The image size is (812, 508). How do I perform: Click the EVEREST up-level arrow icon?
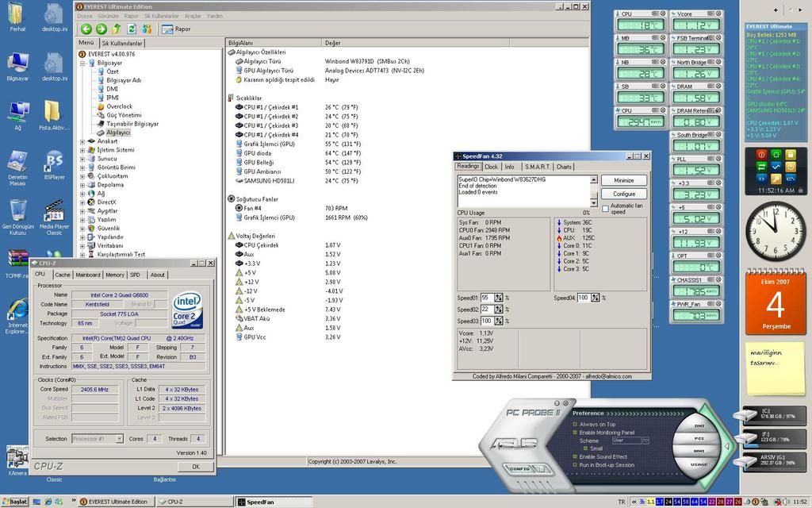pos(117,29)
